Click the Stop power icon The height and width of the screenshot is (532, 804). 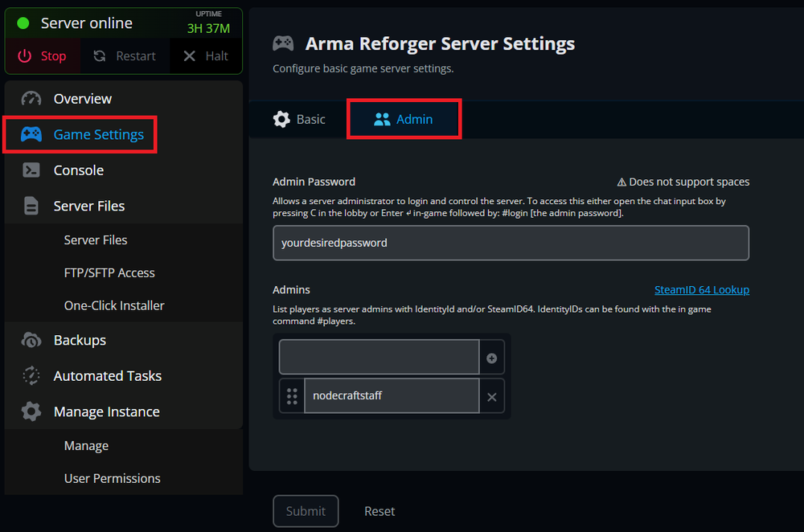[x=25, y=56]
